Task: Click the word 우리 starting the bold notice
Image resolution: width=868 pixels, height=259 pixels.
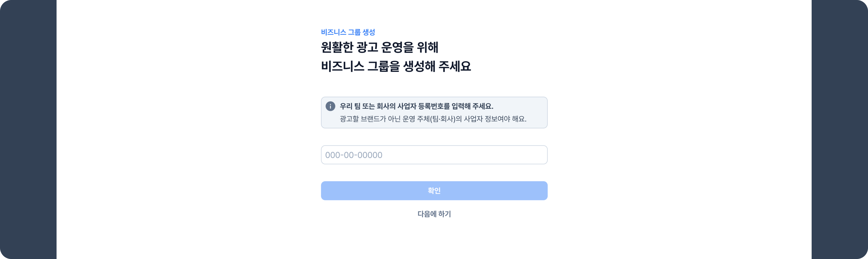Action: pyautogui.click(x=346, y=106)
